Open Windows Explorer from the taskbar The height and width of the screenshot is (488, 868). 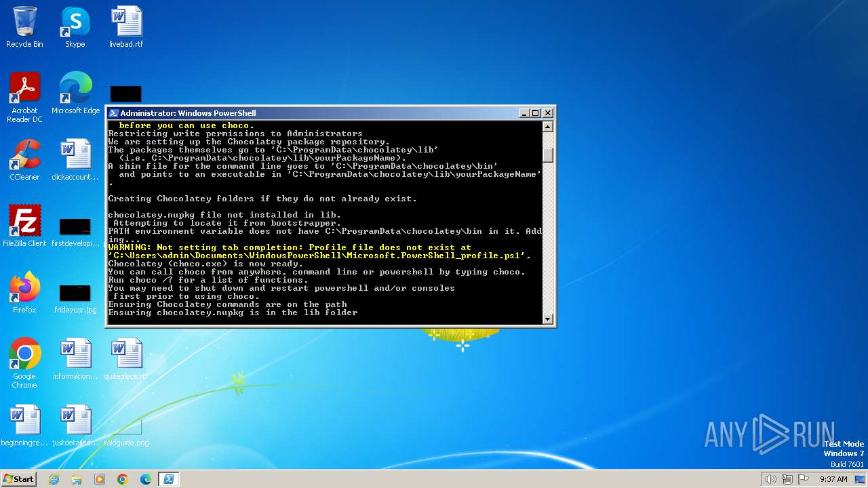(x=77, y=479)
